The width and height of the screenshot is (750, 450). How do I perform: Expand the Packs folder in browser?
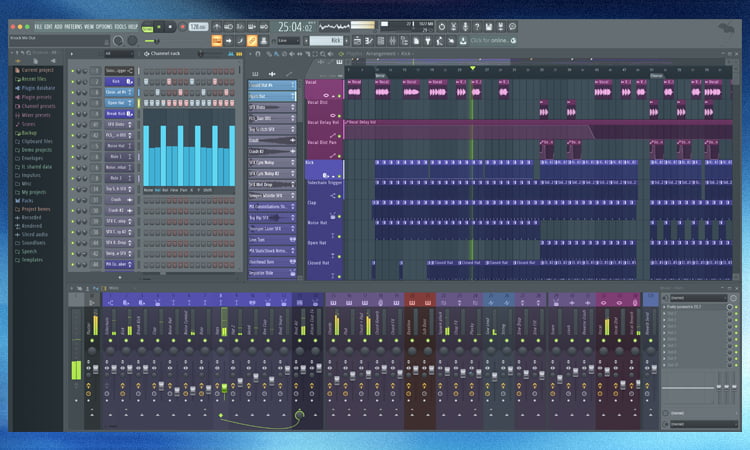28,200
